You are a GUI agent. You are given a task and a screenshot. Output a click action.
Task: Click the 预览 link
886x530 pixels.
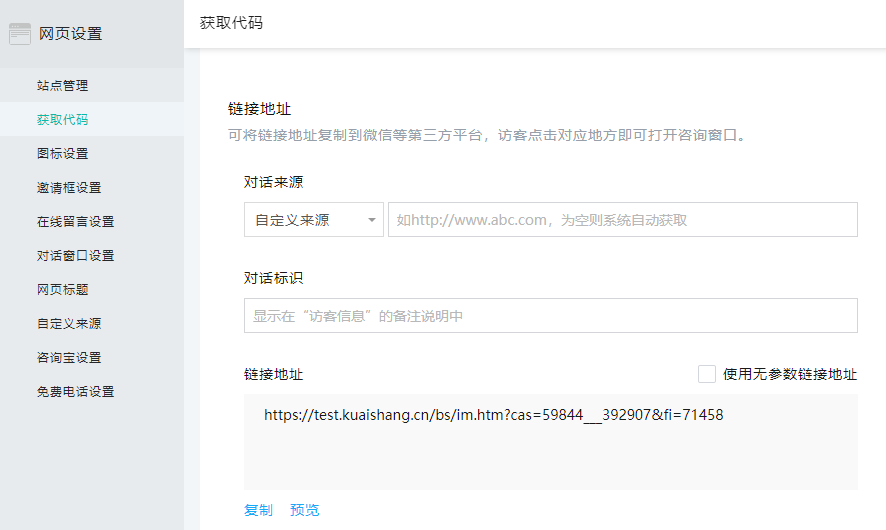coord(305,510)
